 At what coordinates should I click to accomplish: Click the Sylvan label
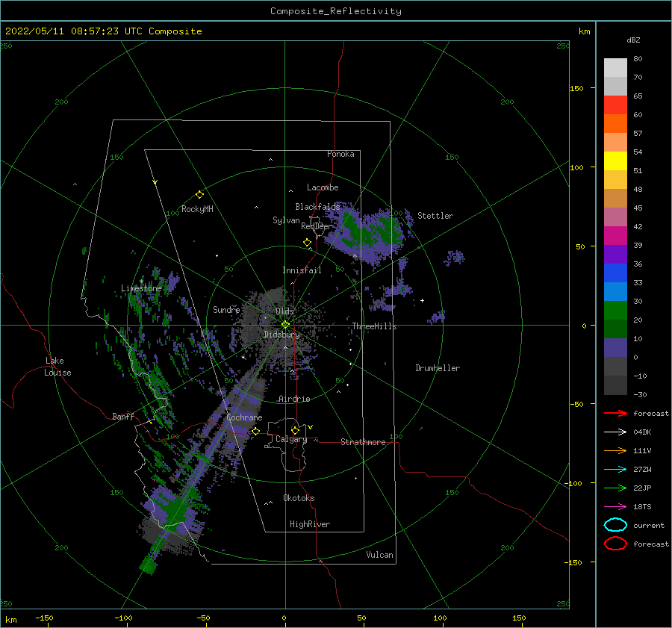(286, 220)
